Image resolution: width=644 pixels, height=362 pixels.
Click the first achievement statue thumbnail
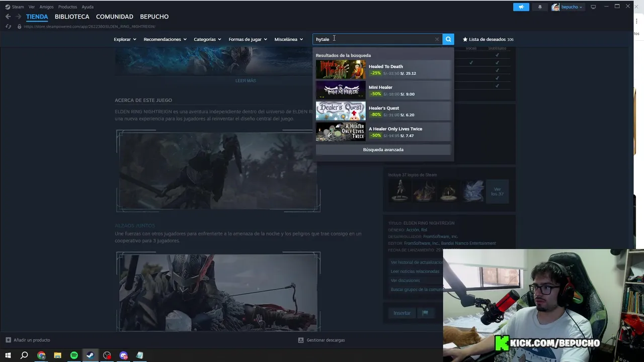click(x=399, y=192)
